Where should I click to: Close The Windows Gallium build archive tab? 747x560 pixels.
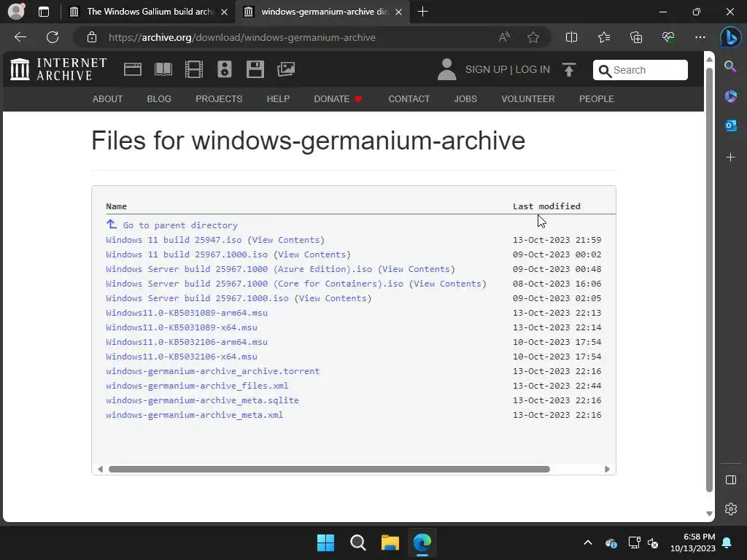tap(224, 12)
